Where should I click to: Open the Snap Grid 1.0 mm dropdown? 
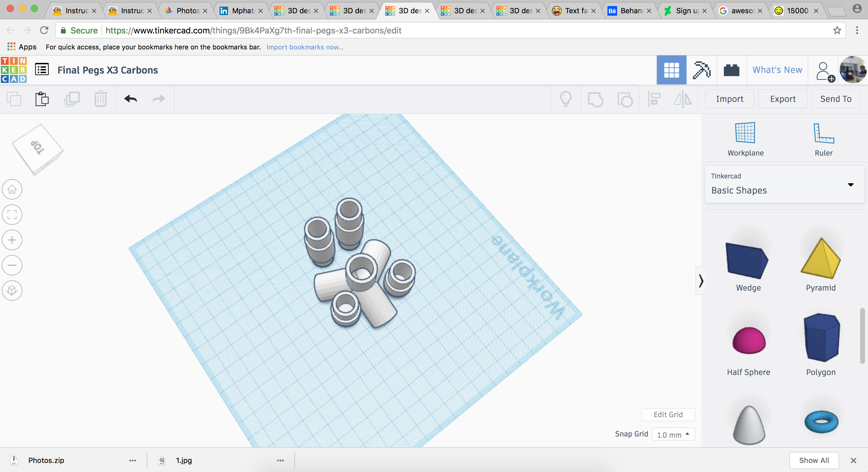tap(673, 434)
